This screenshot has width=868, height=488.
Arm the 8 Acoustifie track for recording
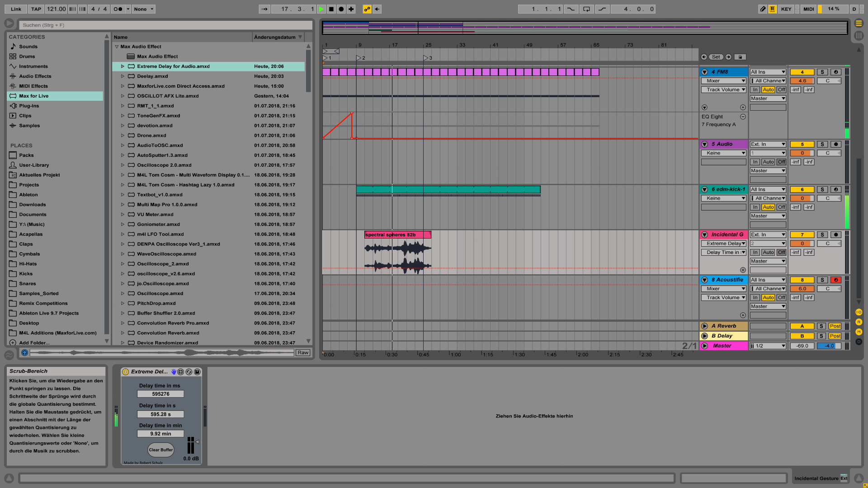(x=835, y=280)
